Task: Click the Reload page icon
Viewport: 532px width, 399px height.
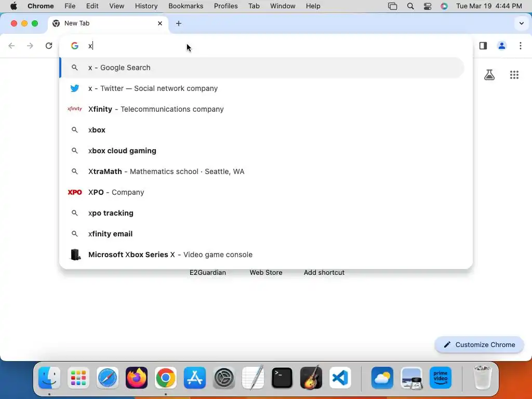Action: click(49, 46)
